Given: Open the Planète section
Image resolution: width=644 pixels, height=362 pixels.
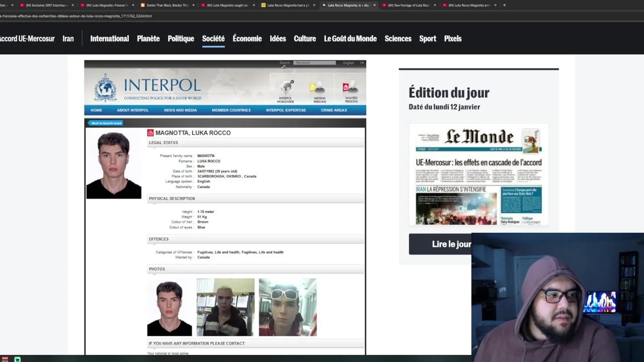Looking at the screenshot, I should pos(148,39).
